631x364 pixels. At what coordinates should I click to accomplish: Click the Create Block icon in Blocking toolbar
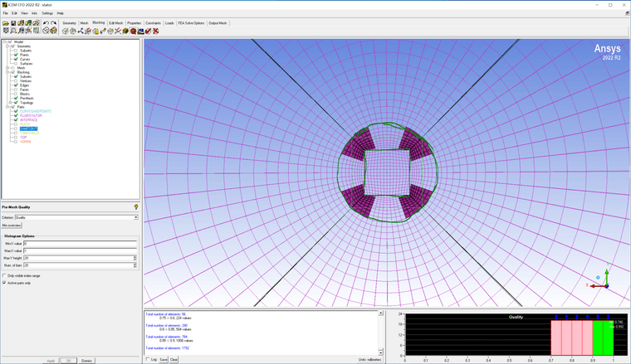tap(65, 31)
